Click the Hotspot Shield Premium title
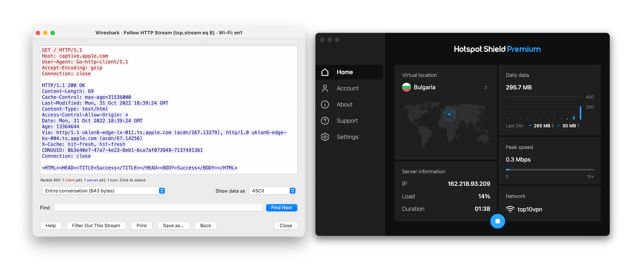 pos(497,49)
